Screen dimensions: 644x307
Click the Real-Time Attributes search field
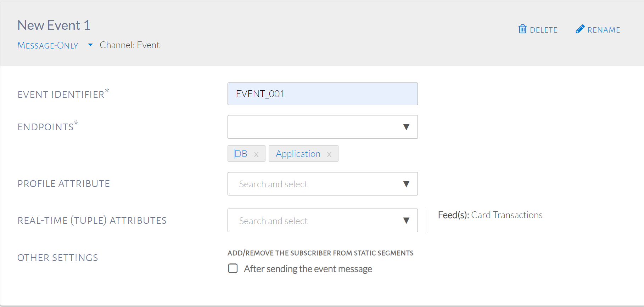tap(312, 221)
